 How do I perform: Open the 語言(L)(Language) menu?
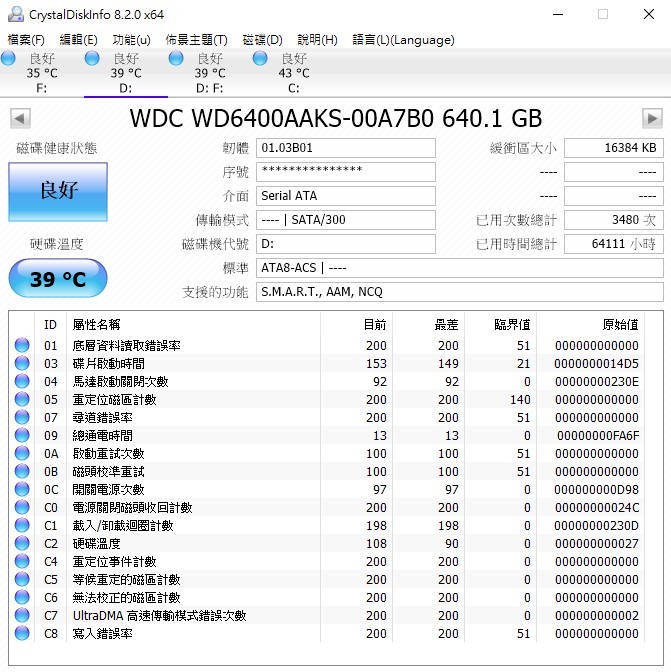(403, 40)
